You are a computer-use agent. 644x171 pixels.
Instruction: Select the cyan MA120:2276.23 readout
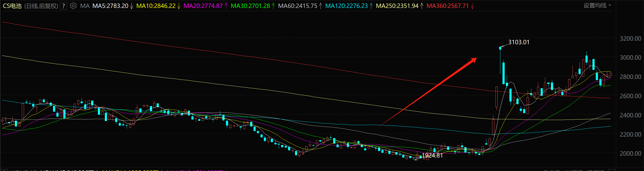tap(347, 6)
